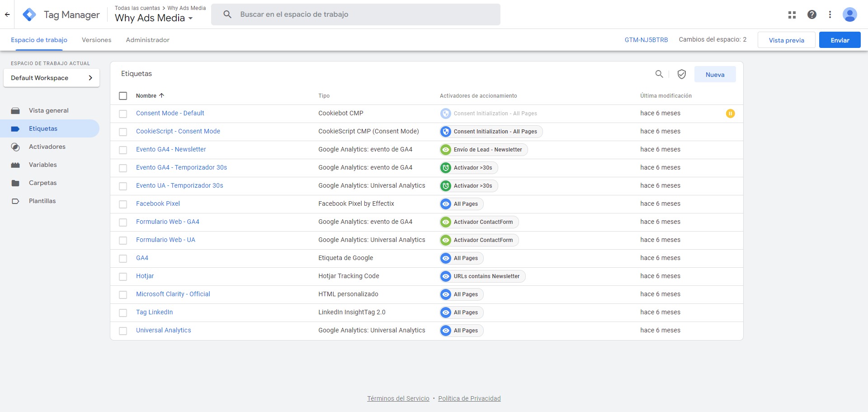
Task: Open the help menu
Action: [812, 14]
